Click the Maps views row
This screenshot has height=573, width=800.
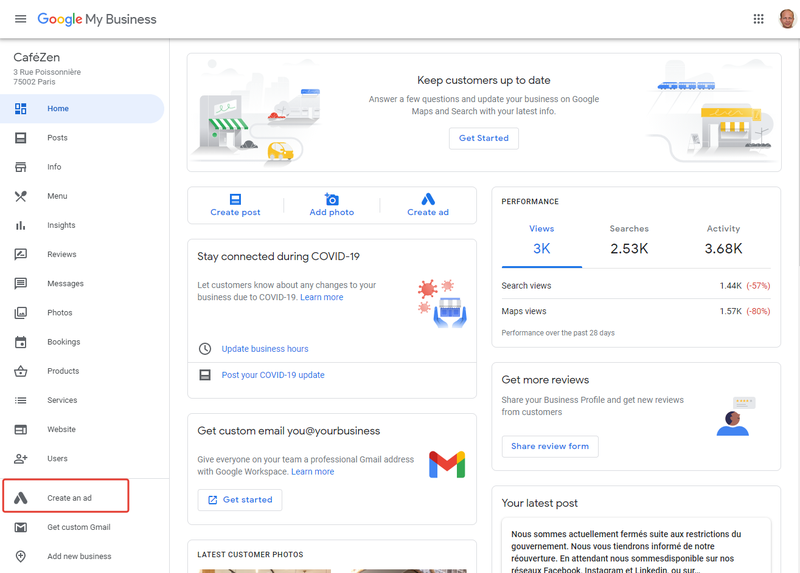coord(636,311)
